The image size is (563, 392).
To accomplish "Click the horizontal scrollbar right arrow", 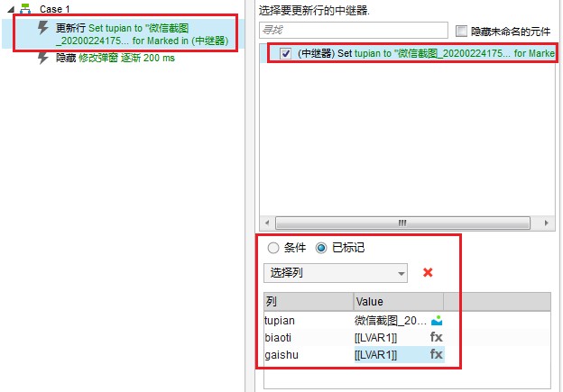I will pos(546,223).
